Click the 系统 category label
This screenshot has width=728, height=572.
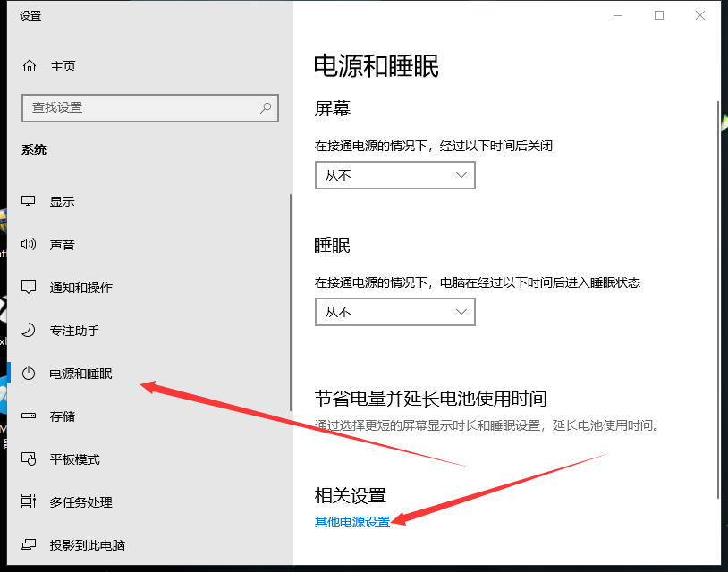[34, 149]
